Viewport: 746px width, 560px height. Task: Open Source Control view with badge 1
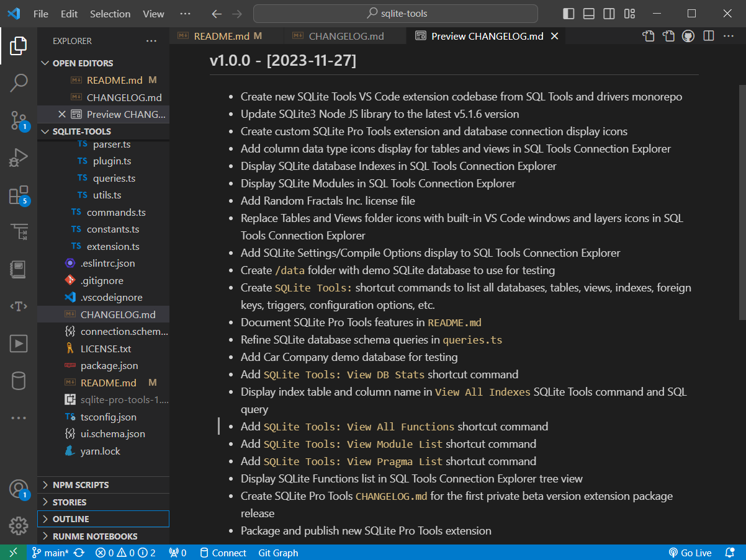(x=19, y=120)
